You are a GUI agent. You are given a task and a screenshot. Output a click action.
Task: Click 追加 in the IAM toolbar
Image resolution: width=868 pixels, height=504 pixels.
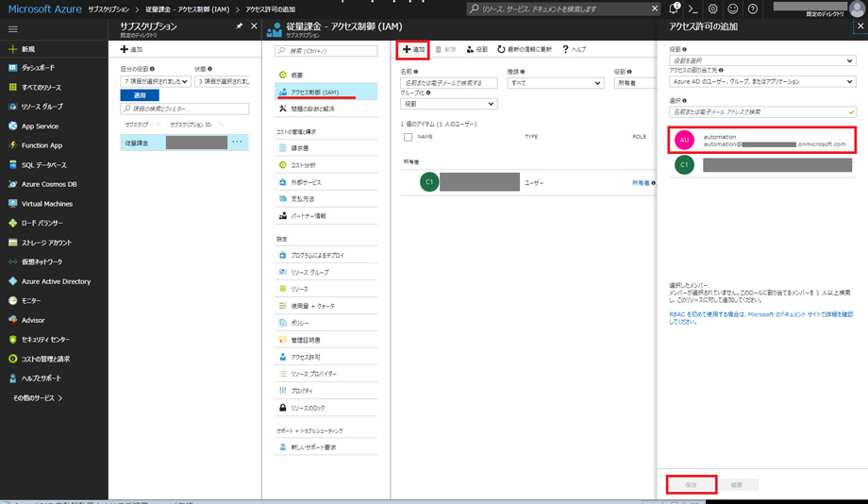pos(413,49)
